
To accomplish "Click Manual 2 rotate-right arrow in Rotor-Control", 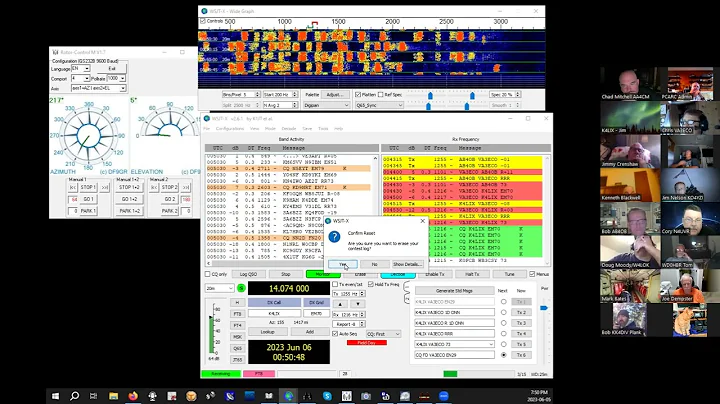I will (186, 187).
